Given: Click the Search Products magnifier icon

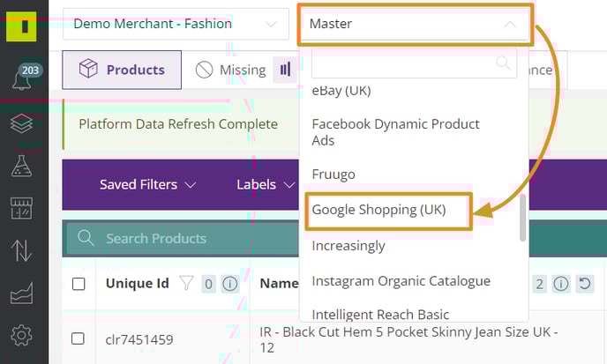Looking at the screenshot, I should click(86, 238).
